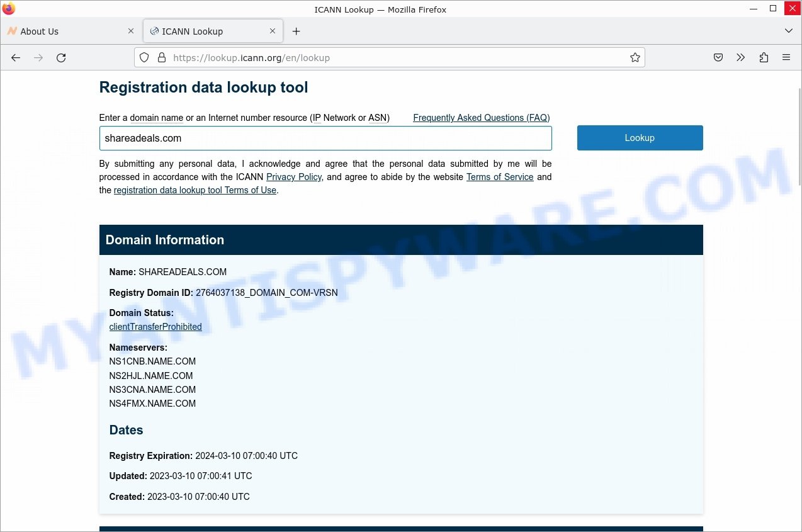
Task: Select the ICANN Lookup tab
Action: [213, 31]
